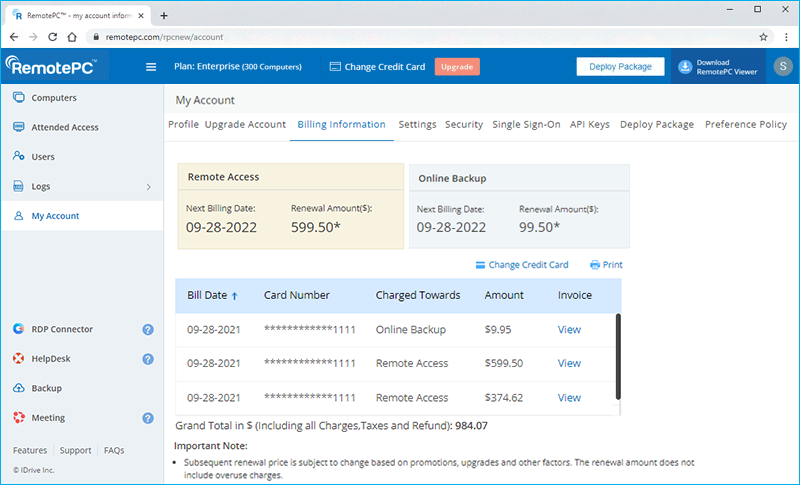Open the Settings tab

coord(417,124)
